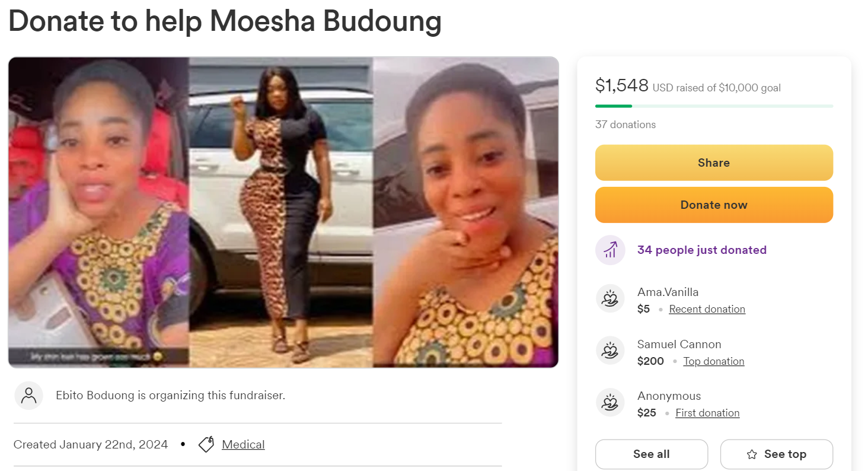
Task: Open the See all donations list
Action: [651, 454]
